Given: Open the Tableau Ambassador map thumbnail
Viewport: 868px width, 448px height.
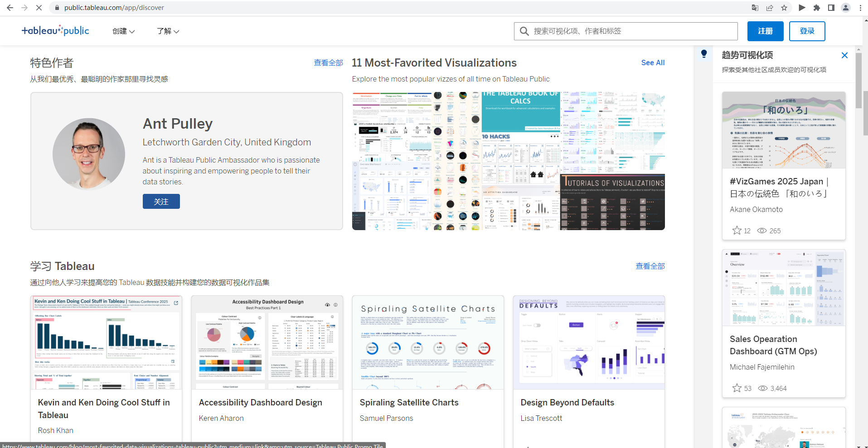Looking at the screenshot, I should click(x=784, y=428).
